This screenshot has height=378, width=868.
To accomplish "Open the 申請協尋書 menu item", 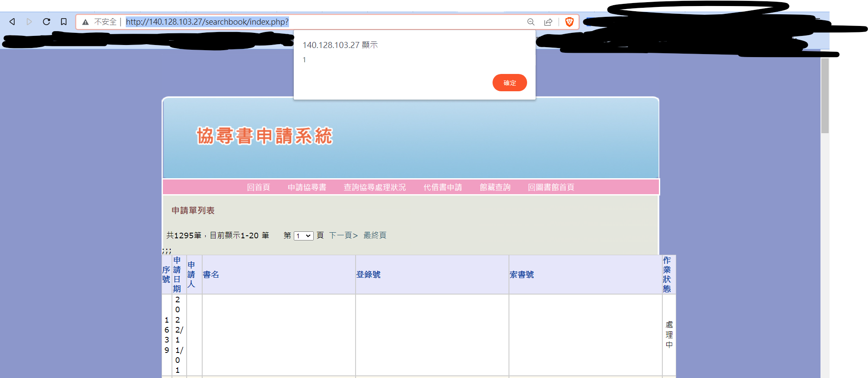I will tap(307, 187).
